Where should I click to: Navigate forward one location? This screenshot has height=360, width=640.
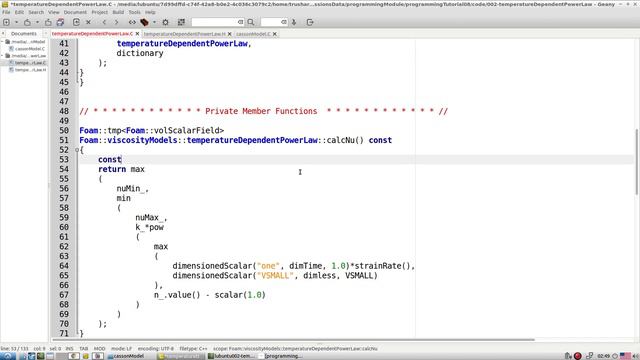116,22
